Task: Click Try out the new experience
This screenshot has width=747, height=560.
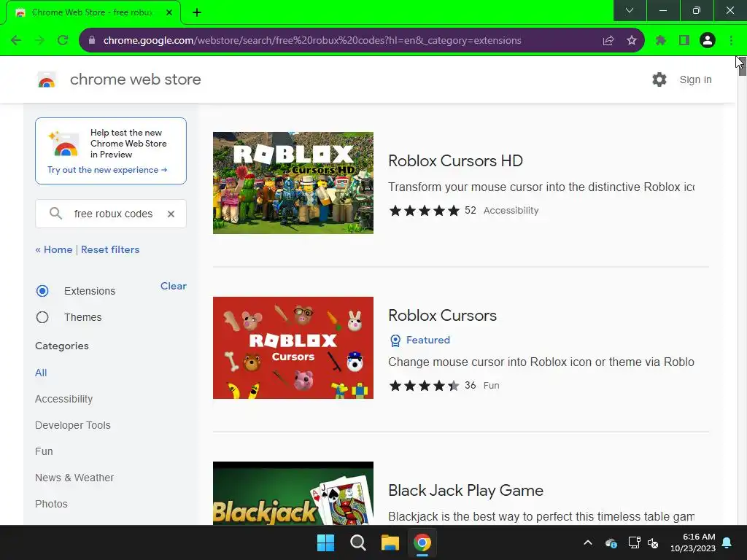Action: (x=107, y=170)
